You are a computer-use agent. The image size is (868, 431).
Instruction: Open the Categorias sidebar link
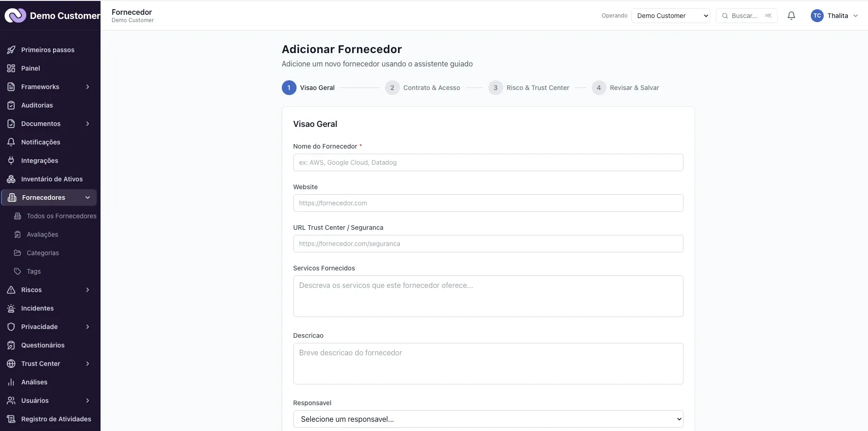(43, 253)
